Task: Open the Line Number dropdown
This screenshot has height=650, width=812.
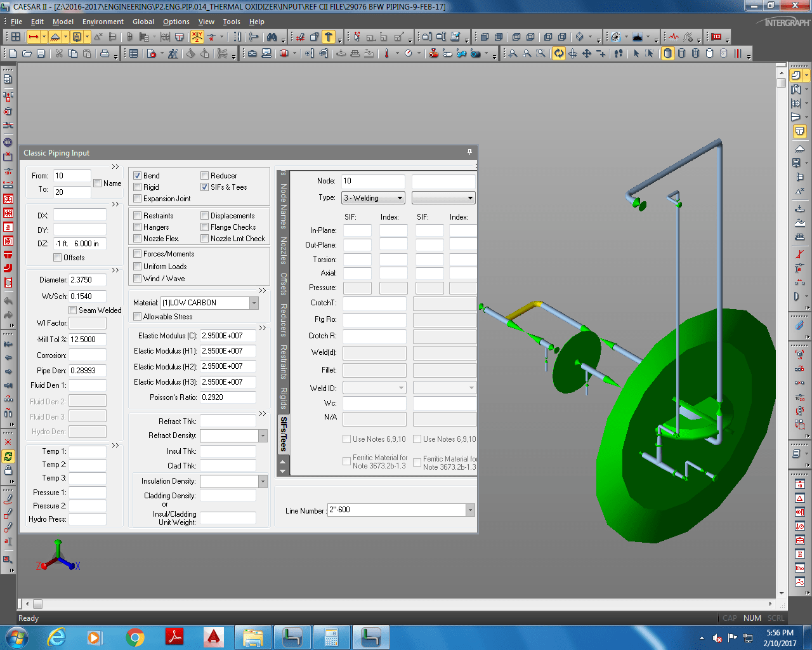Action: click(x=470, y=510)
